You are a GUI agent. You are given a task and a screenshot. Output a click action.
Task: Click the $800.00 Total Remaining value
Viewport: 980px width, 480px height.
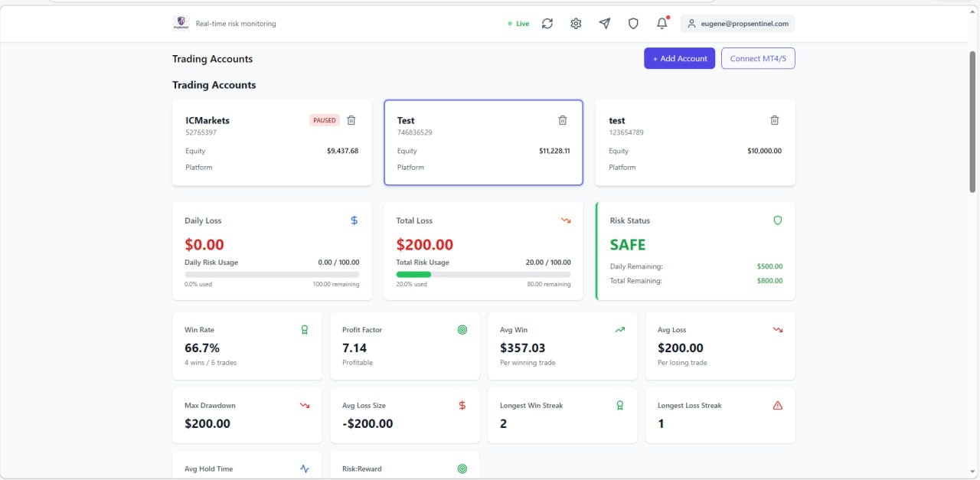769,281
